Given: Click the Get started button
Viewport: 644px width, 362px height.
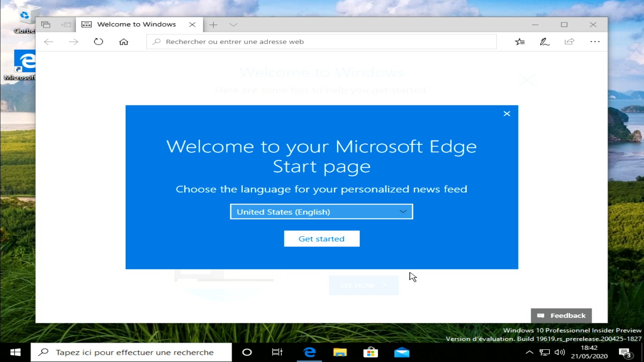Looking at the screenshot, I should tap(322, 239).
